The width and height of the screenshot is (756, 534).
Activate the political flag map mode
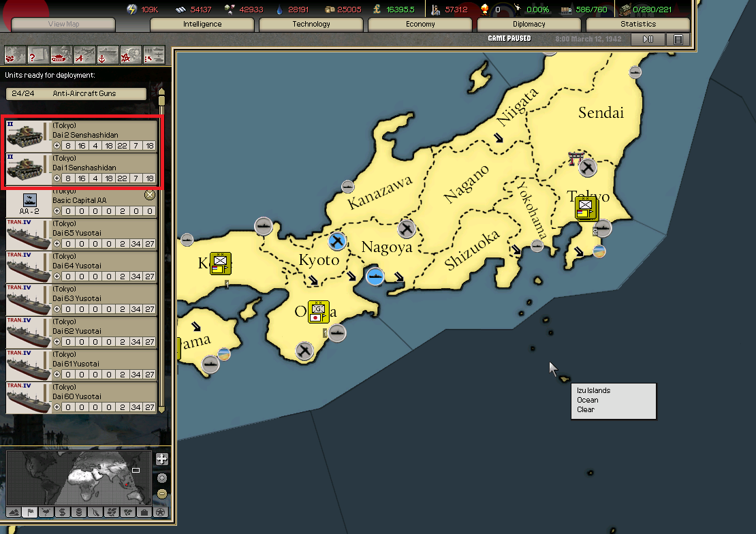tap(30, 512)
